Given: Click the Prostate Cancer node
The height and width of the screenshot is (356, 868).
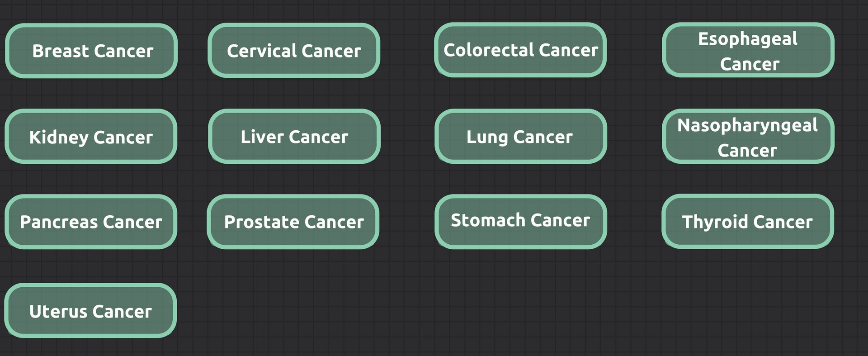Looking at the screenshot, I should 293,222.
